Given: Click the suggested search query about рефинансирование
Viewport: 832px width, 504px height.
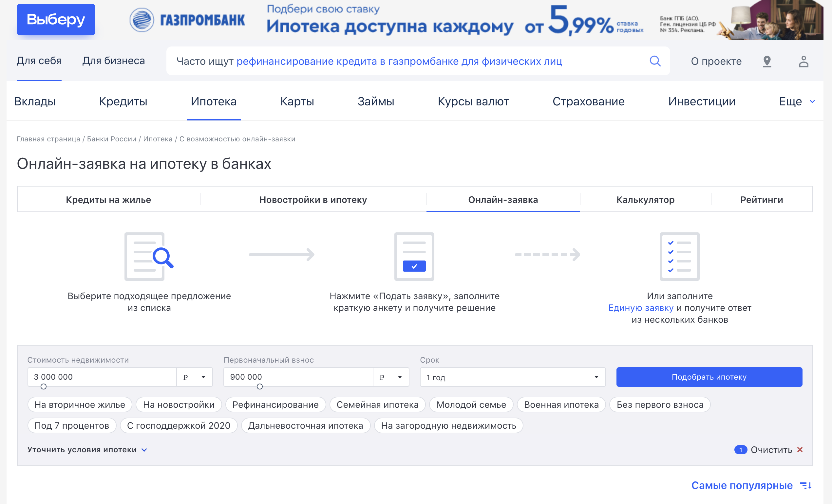Looking at the screenshot, I should click(x=399, y=62).
